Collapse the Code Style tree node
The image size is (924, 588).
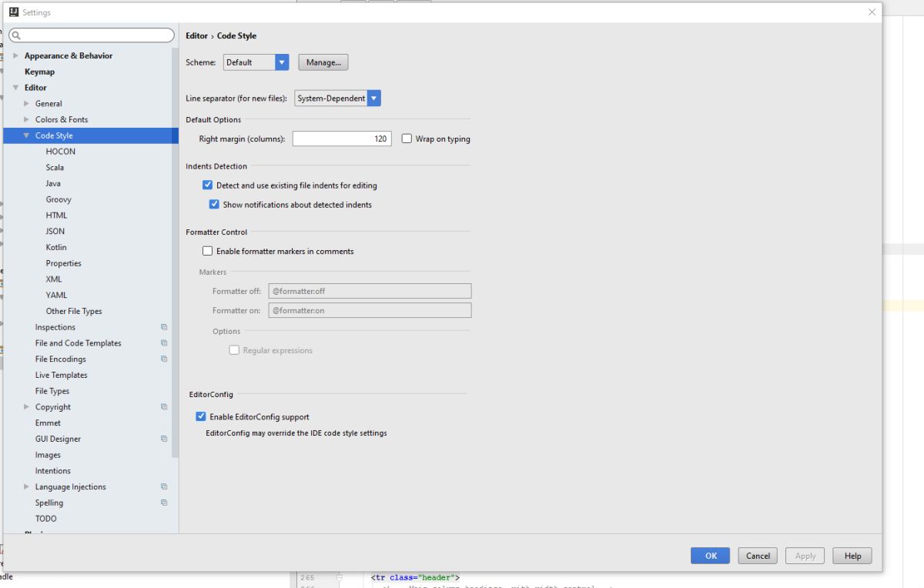(x=26, y=135)
